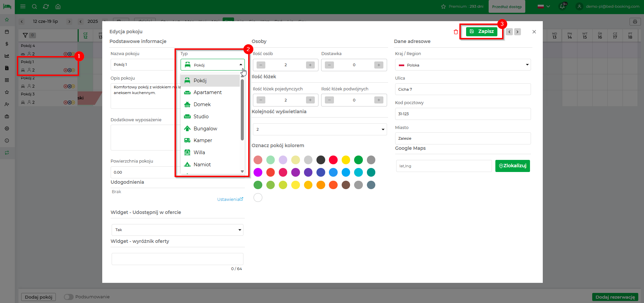Select Pokój in the type list

coord(210,81)
